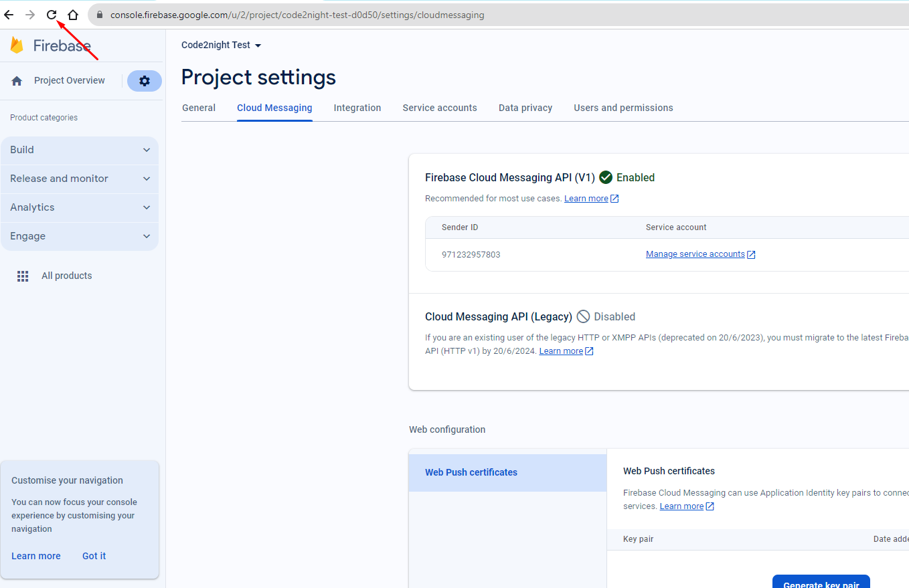Expand the Build category
Viewport: 909px width, 588px height.
point(80,150)
